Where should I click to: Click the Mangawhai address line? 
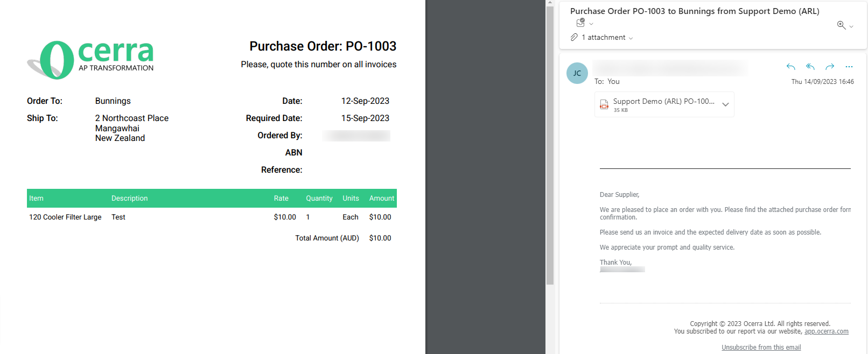coord(117,129)
